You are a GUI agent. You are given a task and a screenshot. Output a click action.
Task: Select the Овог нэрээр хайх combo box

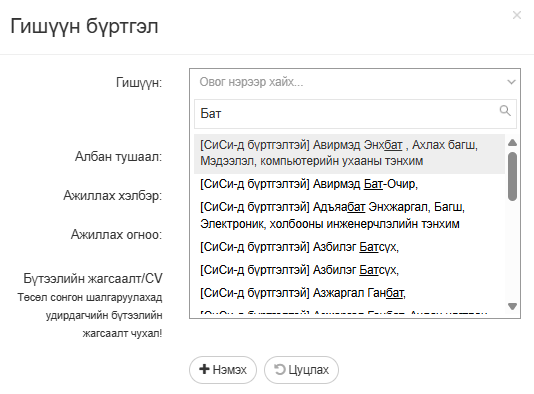tap(355, 82)
